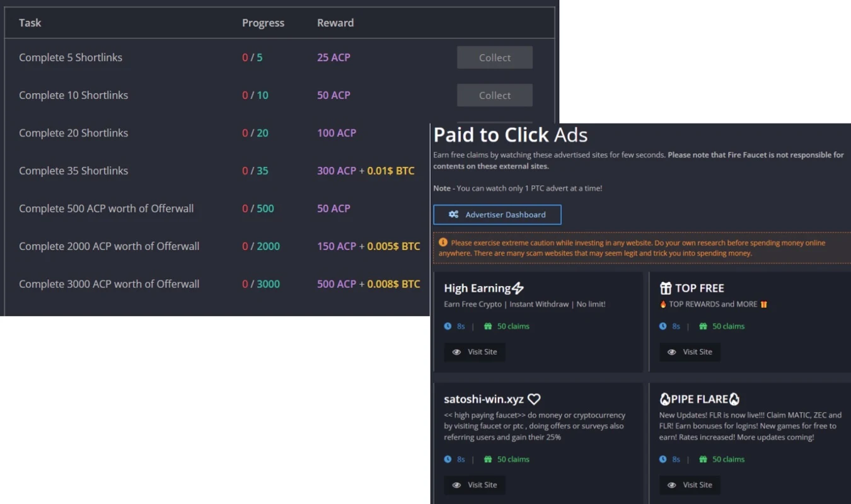This screenshot has width=851, height=504.
Task: Click the Reward column header
Action: click(x=335, y=23)
